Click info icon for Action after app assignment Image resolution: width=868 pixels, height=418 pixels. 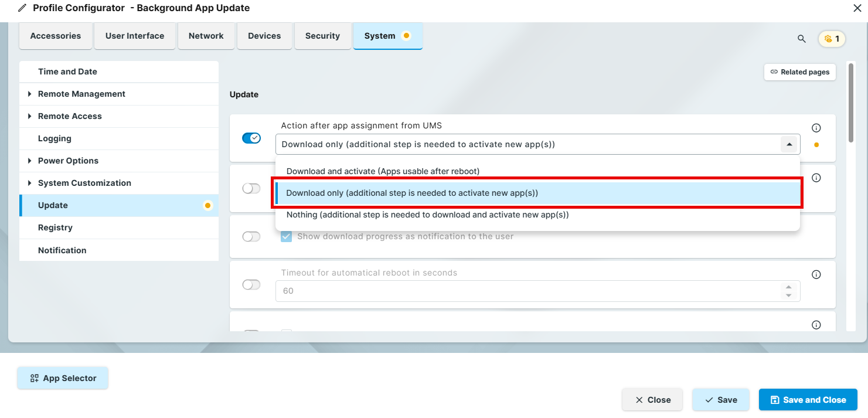click(x=816, y=128)
